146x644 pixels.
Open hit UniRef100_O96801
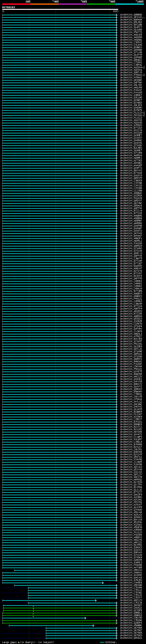(x=131, y=572)
